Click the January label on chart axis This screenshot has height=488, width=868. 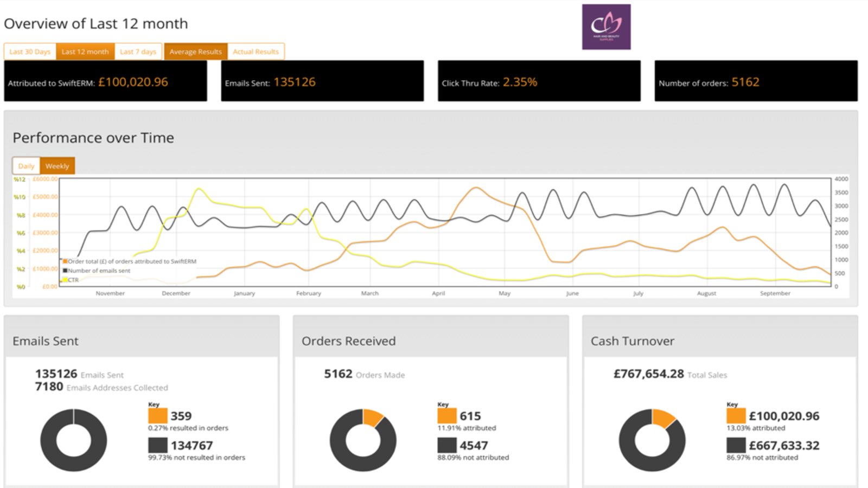pos(244,293)
